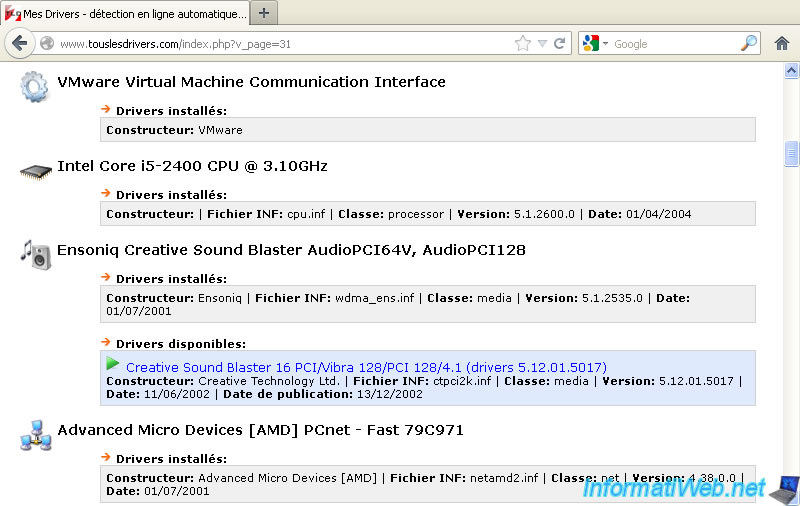Click the magnifier search icon

748,43
